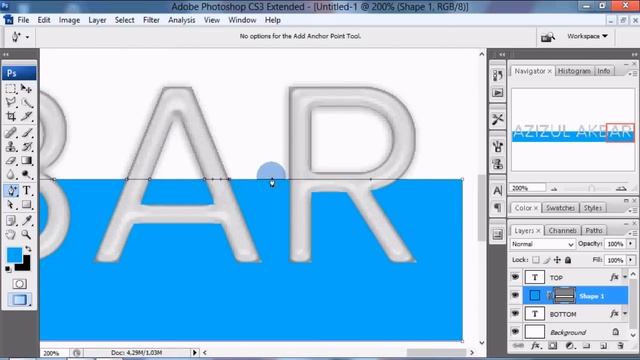Select the Move tool

(x=27, y=89)
